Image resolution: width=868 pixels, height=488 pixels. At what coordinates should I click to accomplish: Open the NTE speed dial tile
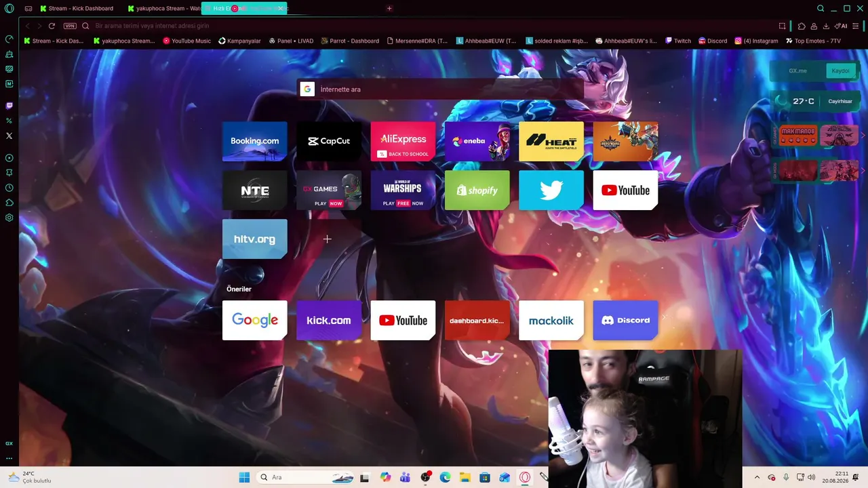[x=255, y=190]
